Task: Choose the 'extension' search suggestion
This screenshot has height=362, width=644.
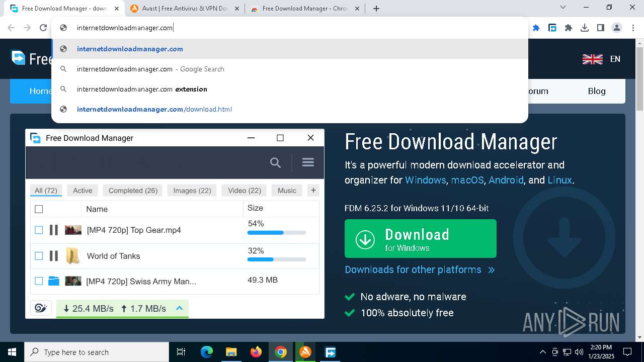Action: 290,89
